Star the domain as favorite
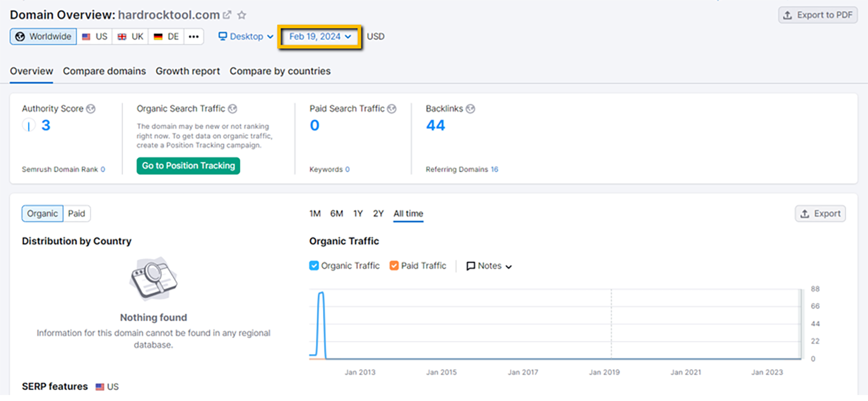Viewport: 868px width, 401px height. click(242, 15)
